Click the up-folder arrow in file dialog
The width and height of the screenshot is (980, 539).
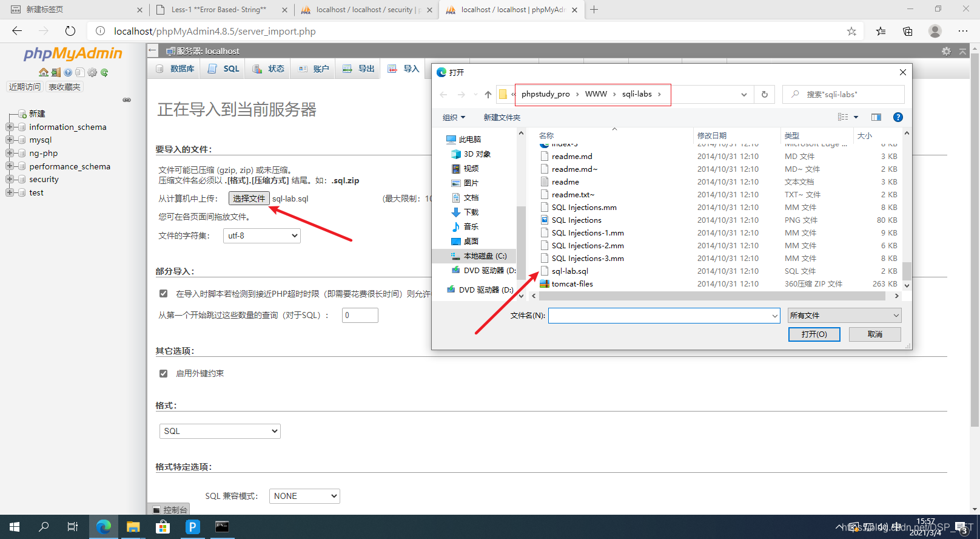[x=488, y=94]
